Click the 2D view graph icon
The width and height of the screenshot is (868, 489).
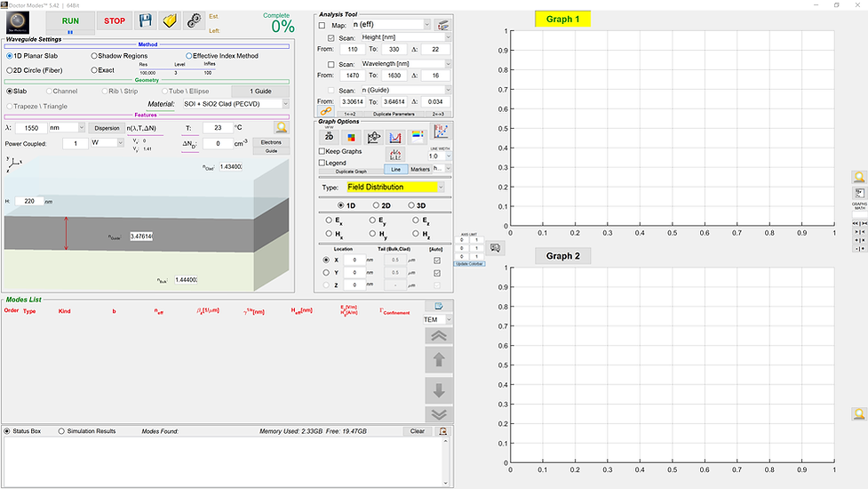[x=329, y=136]
